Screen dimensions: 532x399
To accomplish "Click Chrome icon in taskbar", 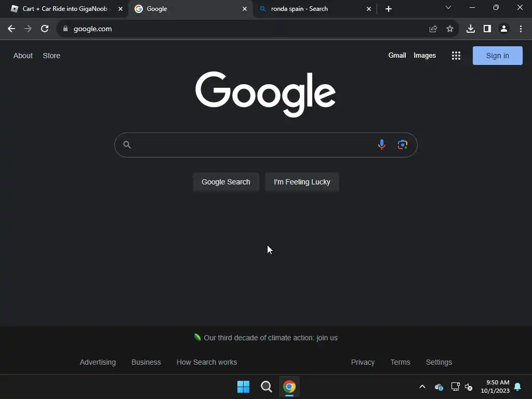I will pyautogui.click(x=289, y=387).
